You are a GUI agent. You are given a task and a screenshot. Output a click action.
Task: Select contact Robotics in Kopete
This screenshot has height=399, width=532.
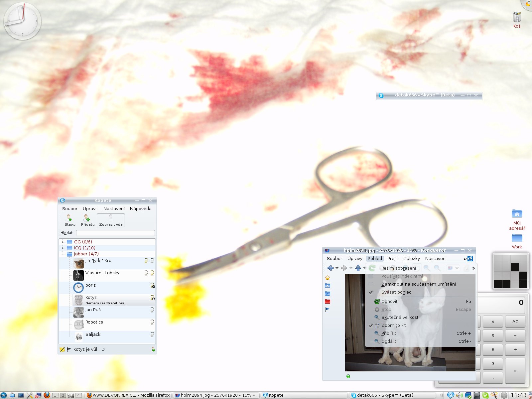107,325
